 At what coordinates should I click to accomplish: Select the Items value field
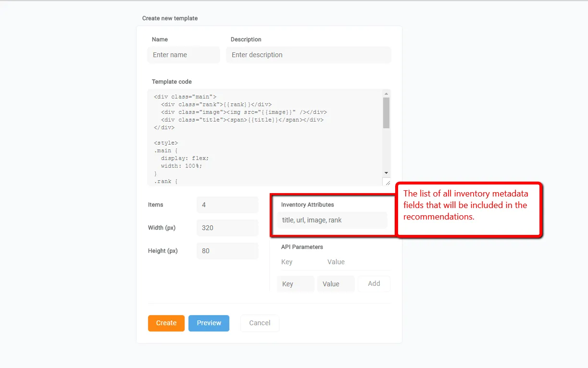(x=227, y=205)
